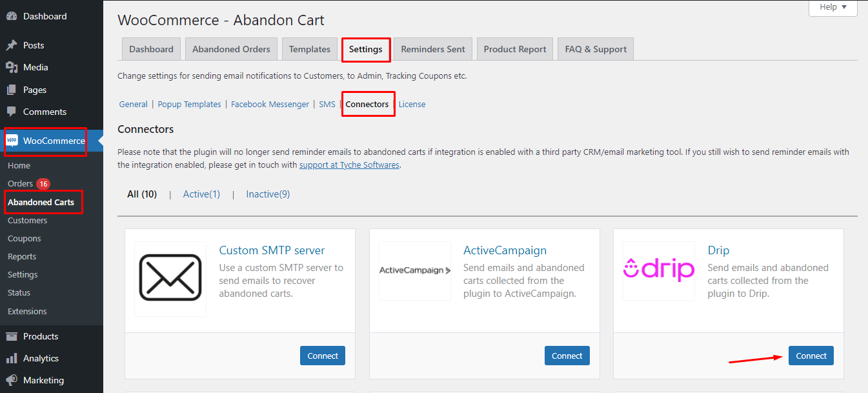Image resolution: width=868 pixels, height=393 pixels.
Task: Click the Marketing megaphone icon
Action: tap(12, 380)
